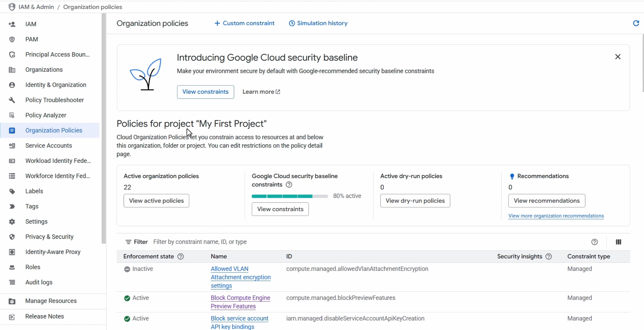Click View constraints under baseline progress
This screenshot has height=330, width=644.
coord(280,209)
